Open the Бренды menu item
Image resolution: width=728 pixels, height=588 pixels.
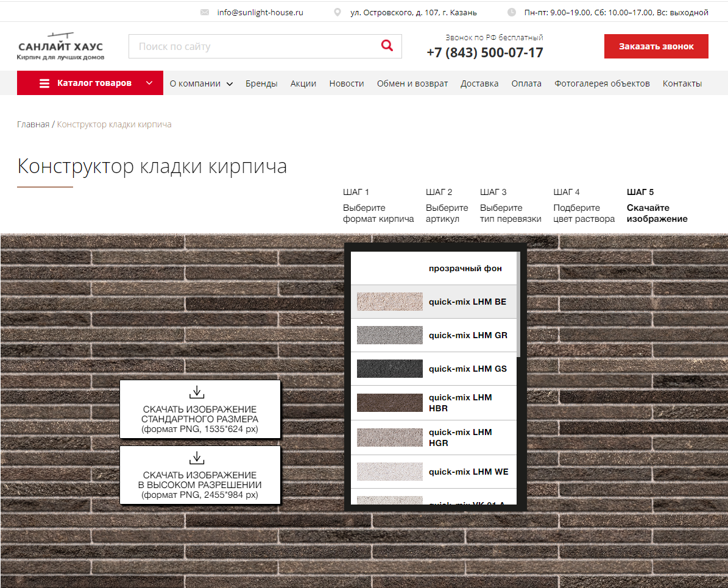(261, 83)
